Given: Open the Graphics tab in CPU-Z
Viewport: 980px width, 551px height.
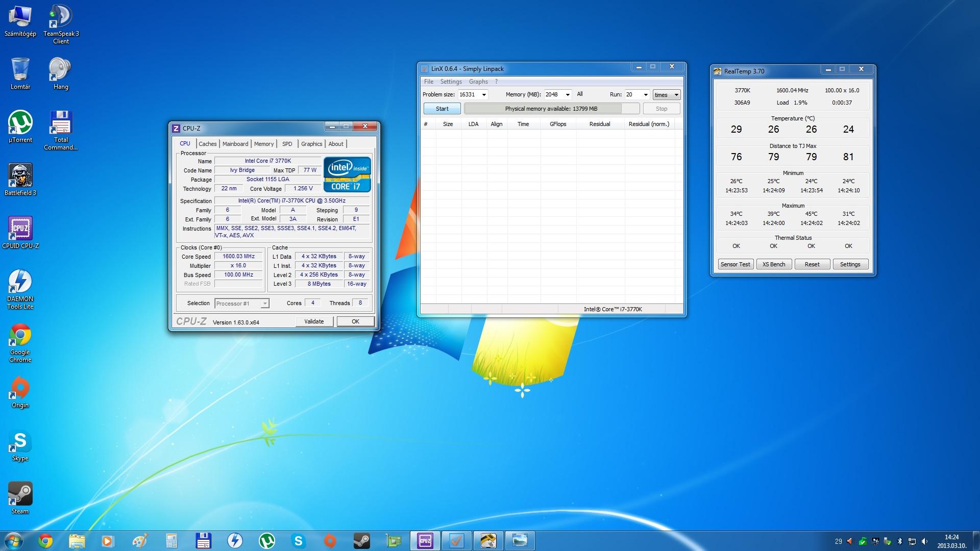Looking at the screenshot, I should pyautogui.click(x=311, y=144).
